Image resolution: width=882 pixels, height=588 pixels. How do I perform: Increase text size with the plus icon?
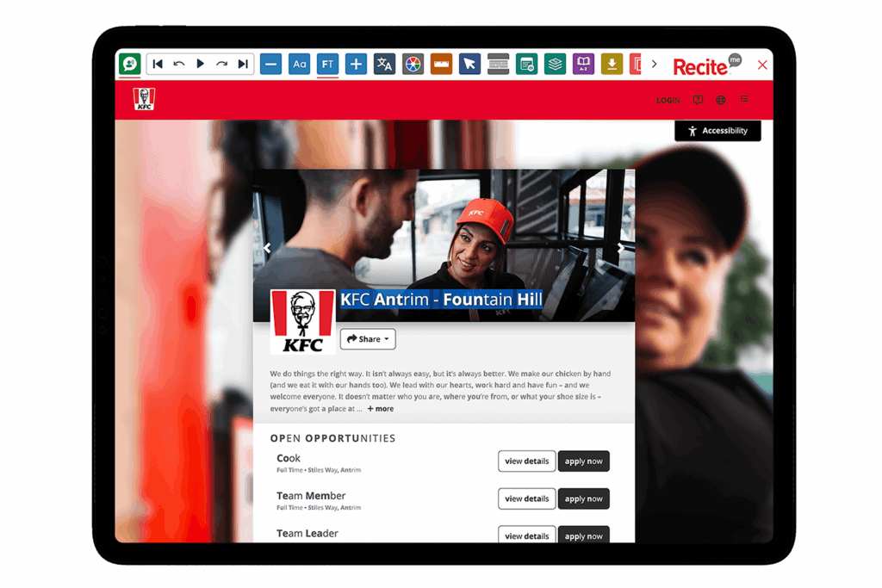(x=356, y=64)
